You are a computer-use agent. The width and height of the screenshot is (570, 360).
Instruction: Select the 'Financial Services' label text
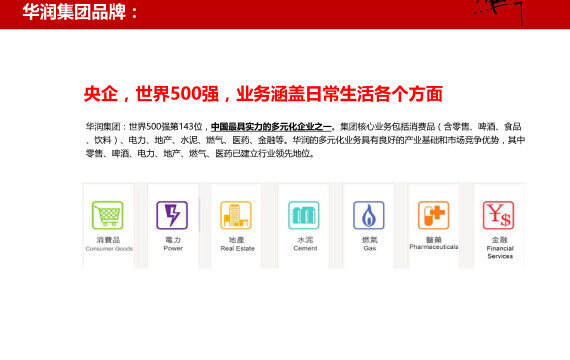click(500, 252)
